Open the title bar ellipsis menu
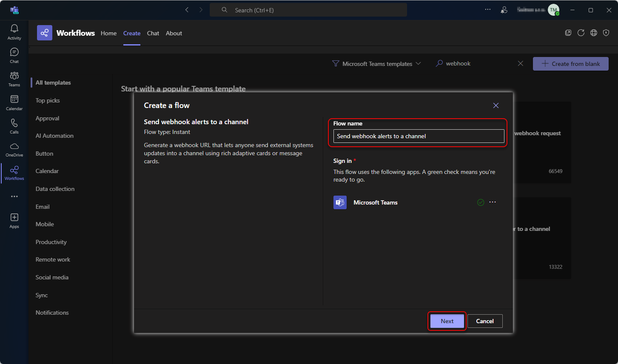This screenshot has height=364, width=618. pyautogui.click(x=487, y=9)
